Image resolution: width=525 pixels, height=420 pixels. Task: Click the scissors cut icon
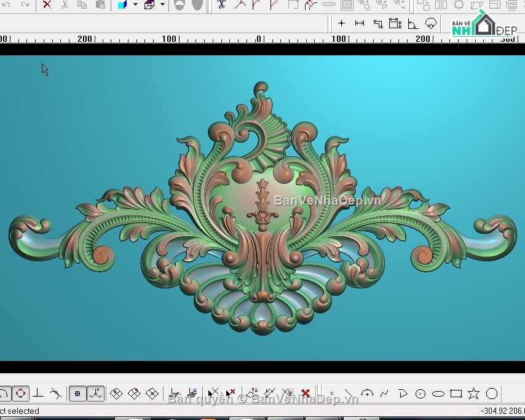pos(65,5)
